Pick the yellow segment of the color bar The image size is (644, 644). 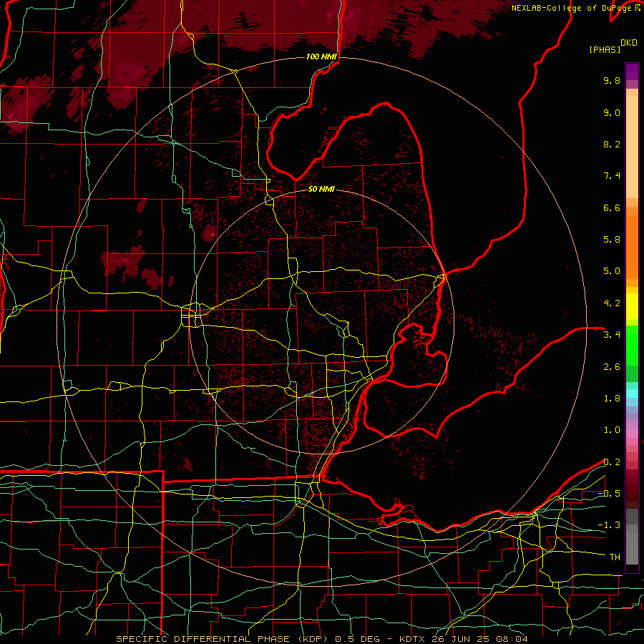[632, 306]
